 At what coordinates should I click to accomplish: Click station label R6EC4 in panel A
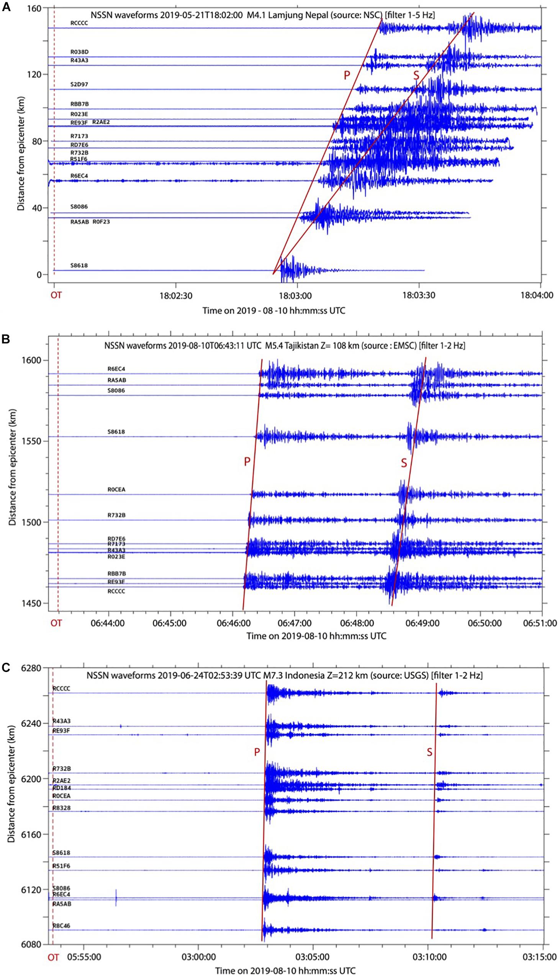click(x=79, y=176)
